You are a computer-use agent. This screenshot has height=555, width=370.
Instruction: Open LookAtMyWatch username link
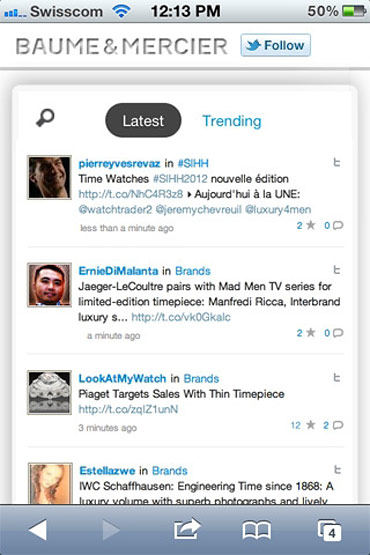pyautogui.click(x=122, y=378)
